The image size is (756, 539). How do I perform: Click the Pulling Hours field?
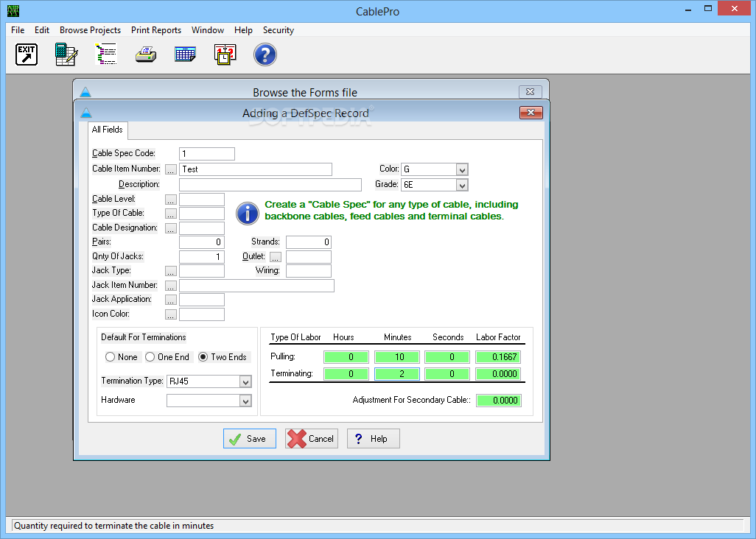click(346, 357)
